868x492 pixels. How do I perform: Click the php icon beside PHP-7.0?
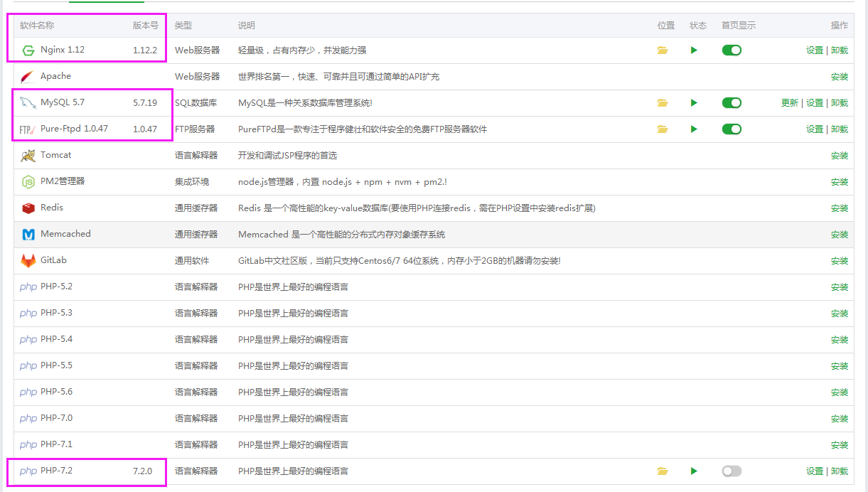[x=28, y=419]
